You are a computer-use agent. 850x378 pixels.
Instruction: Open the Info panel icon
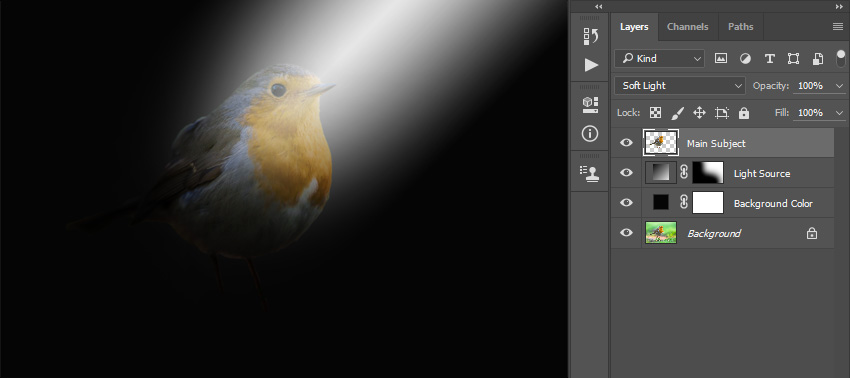pos(590,133)
